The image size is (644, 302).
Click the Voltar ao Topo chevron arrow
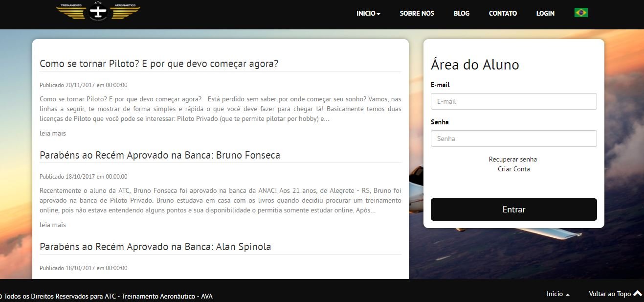click(638, 294)
